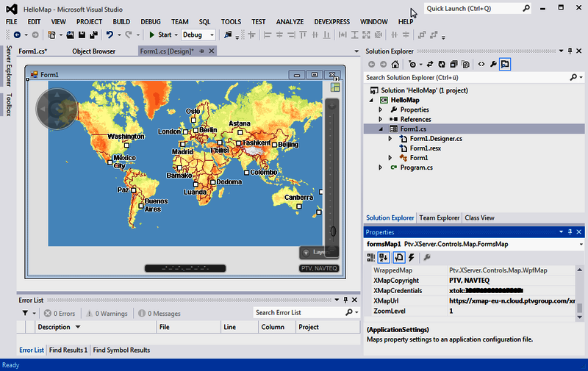588x371 pixels.
Task: Click the Open File toolbar icon
Action: pos(70,35)
